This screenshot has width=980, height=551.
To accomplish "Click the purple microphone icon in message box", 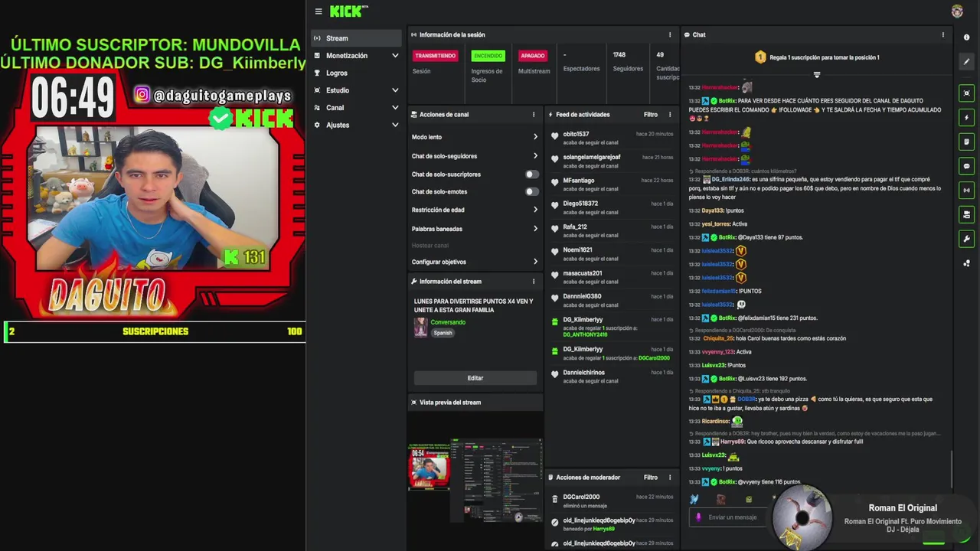I will tap(698, 517).
